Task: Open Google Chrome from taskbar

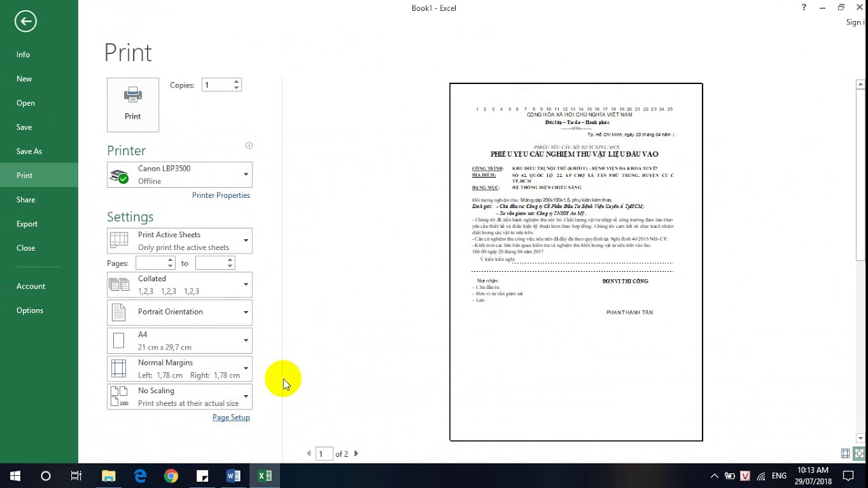Action: [x=171, y=476]
